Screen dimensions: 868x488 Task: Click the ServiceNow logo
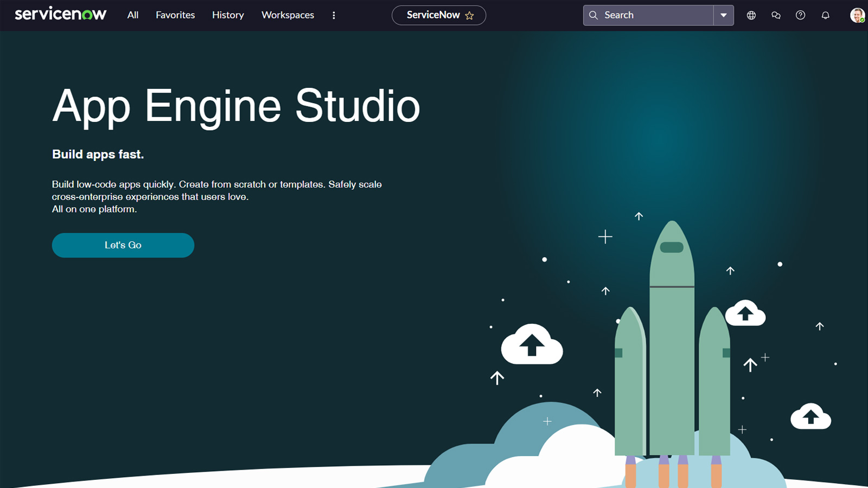coord(60,14)
